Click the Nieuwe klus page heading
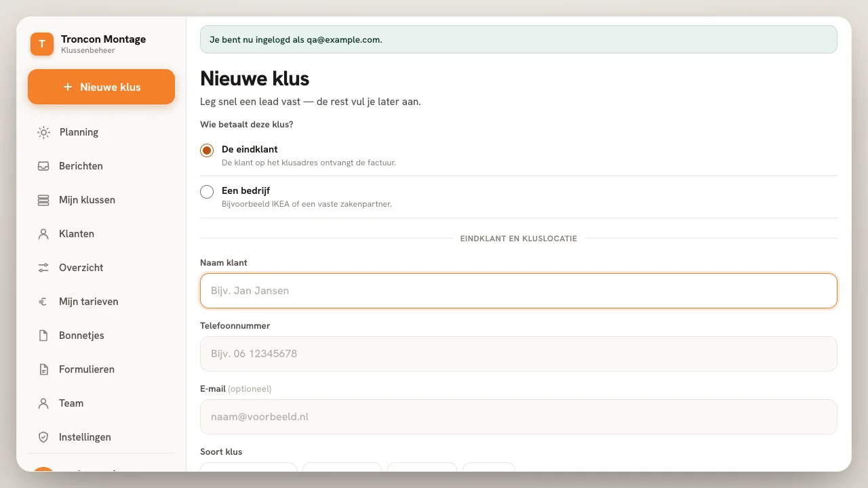 tap(254, 79)
